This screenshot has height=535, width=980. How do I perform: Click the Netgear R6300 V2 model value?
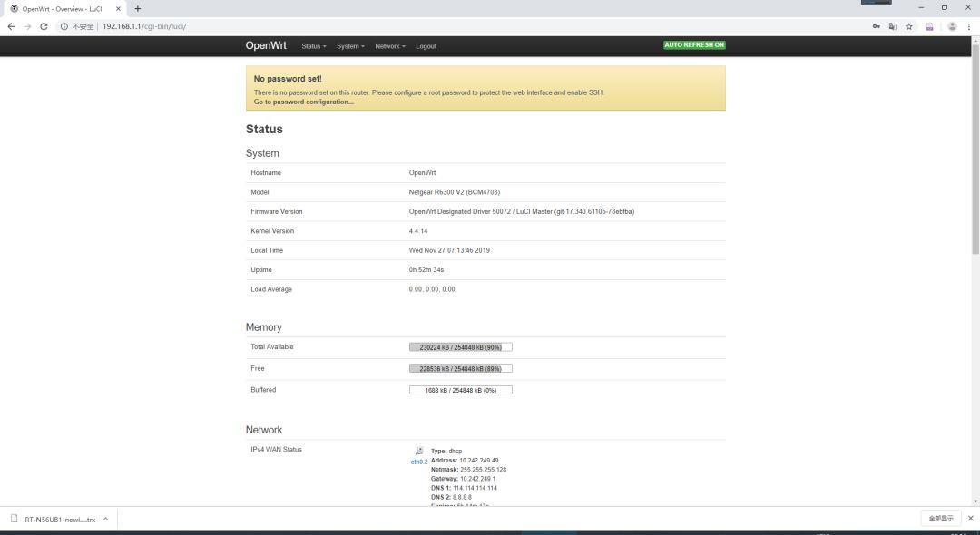click(455, 192)
